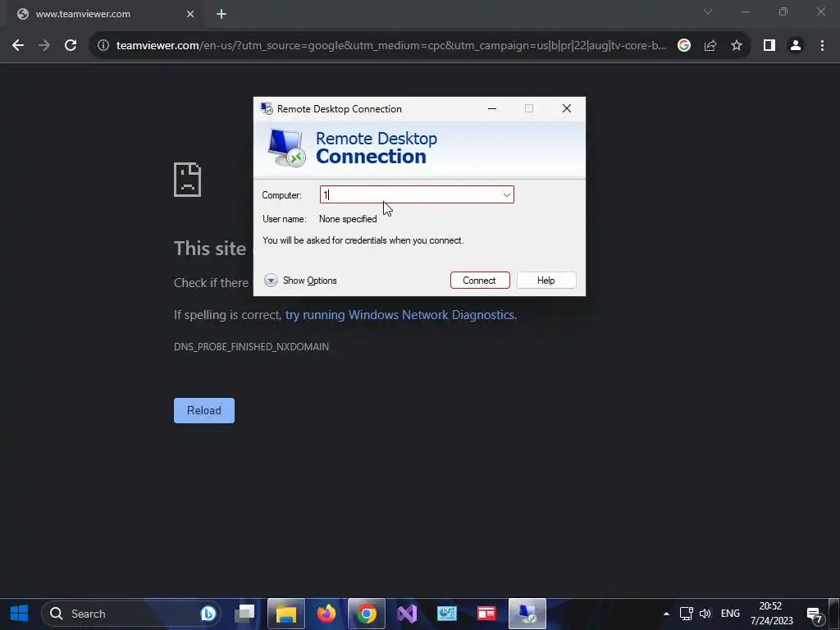Select Remote Desktop Connection taskbar icon
Screen dimensions: 840x630
pyautogui.click(x=527, y=614)
